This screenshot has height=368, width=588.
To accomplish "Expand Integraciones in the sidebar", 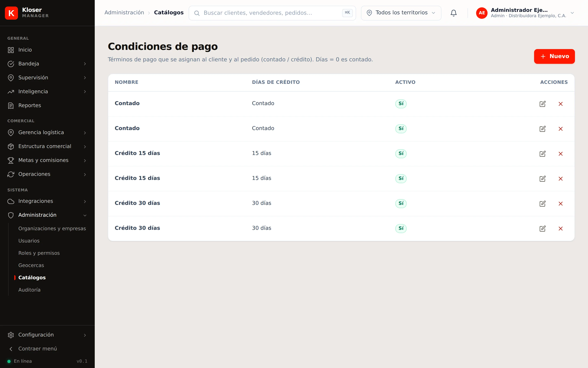I will click(x=47, y=201).
